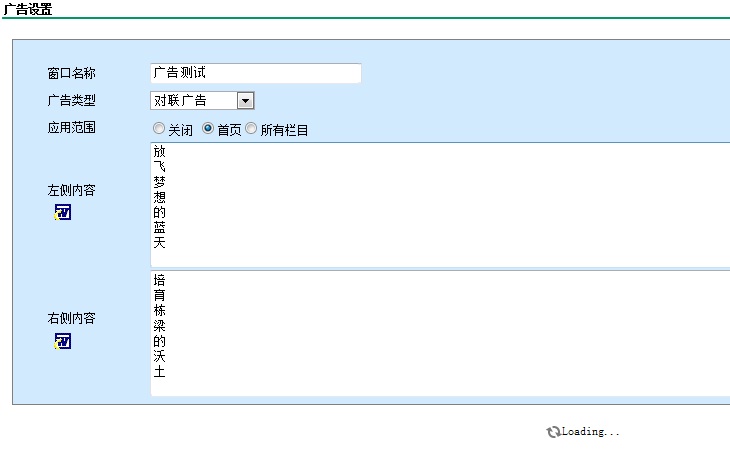Select the 关闭 radio button

click(159, 129)
